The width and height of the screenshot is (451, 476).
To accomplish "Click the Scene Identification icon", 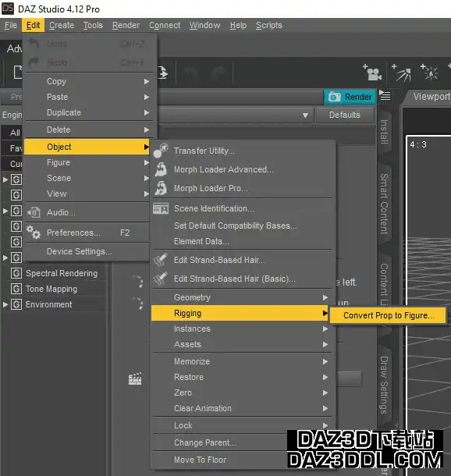I will click(161, 209).
